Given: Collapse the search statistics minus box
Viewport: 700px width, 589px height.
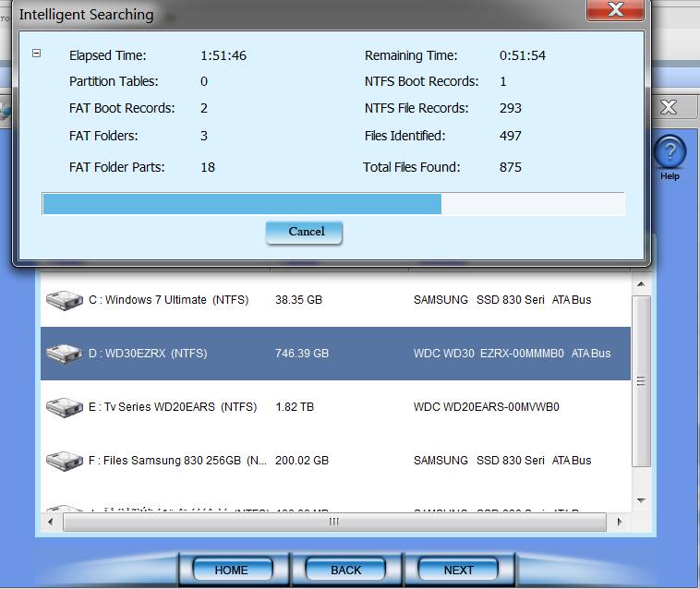Looking at the screenshot, I should (x=37, y=54).
